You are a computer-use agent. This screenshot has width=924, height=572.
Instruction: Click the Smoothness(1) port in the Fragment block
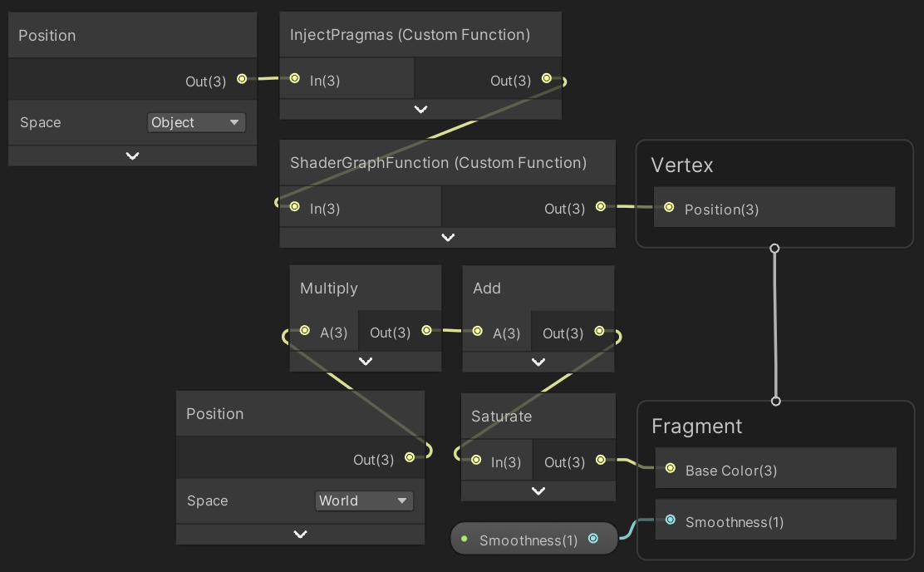[670, 520]
